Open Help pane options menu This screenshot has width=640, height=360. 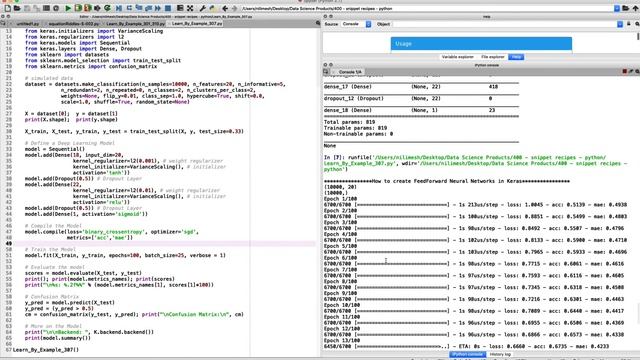click(x=637, y=24)
